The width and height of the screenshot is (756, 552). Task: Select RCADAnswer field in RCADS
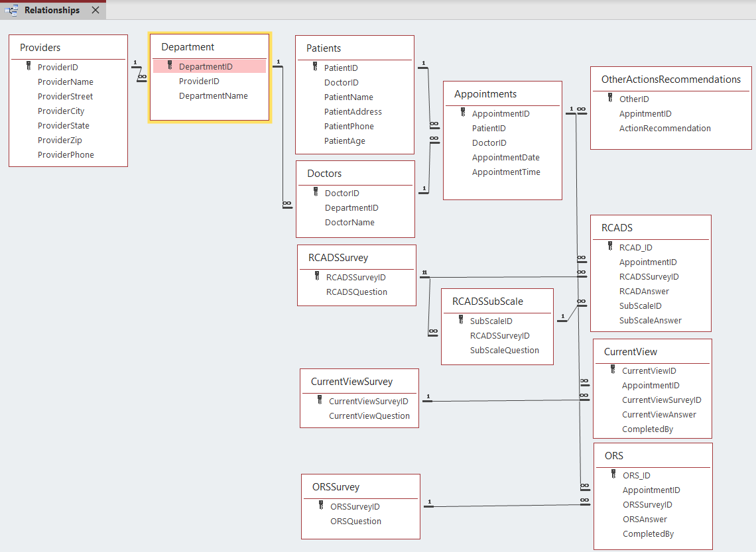[644, 292]
